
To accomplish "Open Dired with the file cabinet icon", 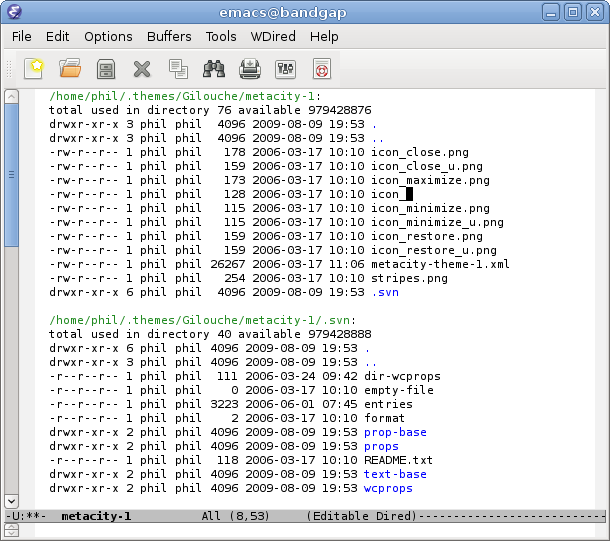I will [106, 69].
